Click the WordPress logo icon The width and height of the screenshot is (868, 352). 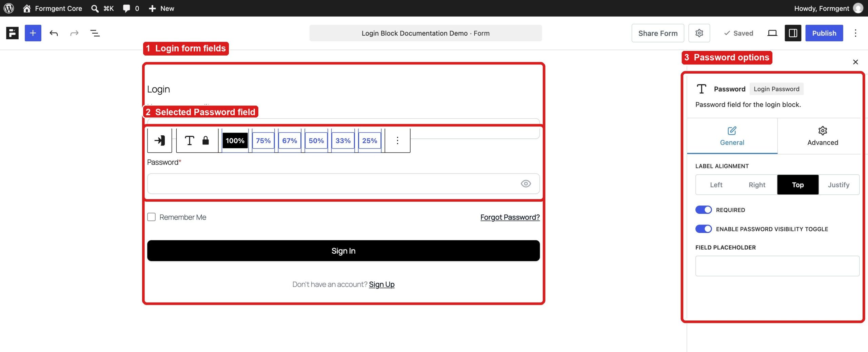point(9,8)
